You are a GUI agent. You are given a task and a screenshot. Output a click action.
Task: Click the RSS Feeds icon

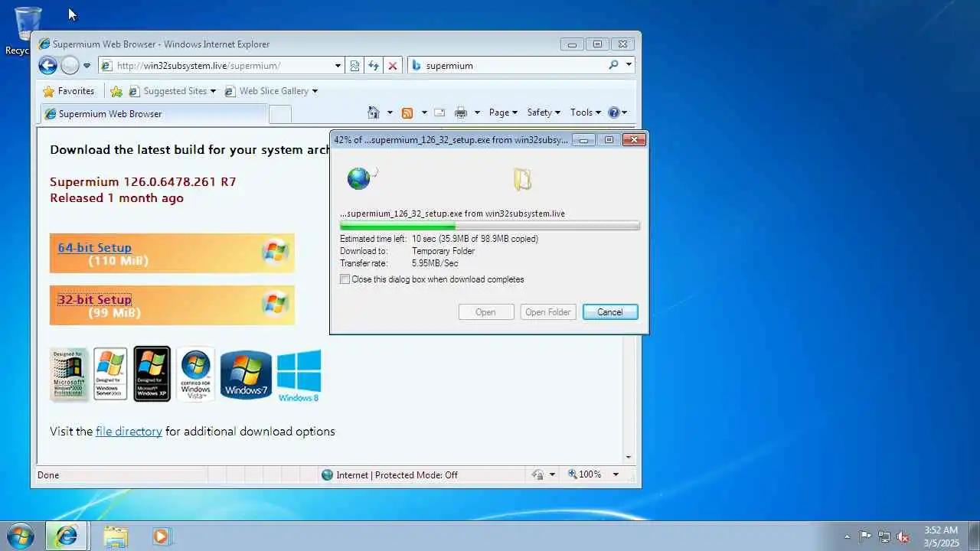pyautogui.click(x=407, y=112)
